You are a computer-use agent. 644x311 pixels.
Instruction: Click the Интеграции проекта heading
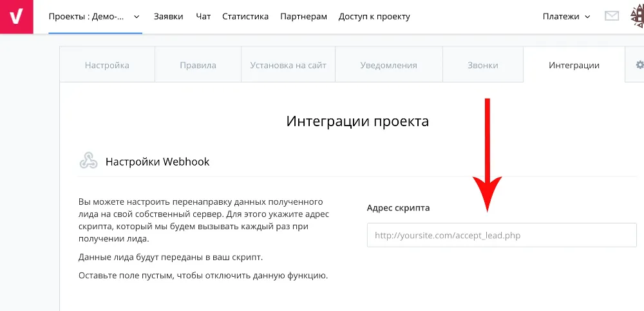point(357,122)
